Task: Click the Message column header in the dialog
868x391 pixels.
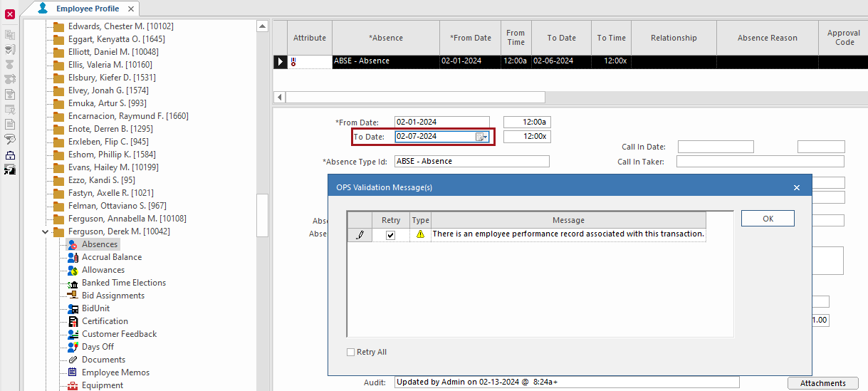Action: (x=568, y=220)
